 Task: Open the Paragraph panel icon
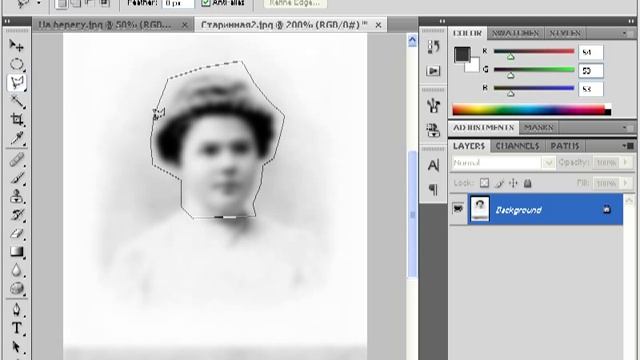[x=433, y=189]
